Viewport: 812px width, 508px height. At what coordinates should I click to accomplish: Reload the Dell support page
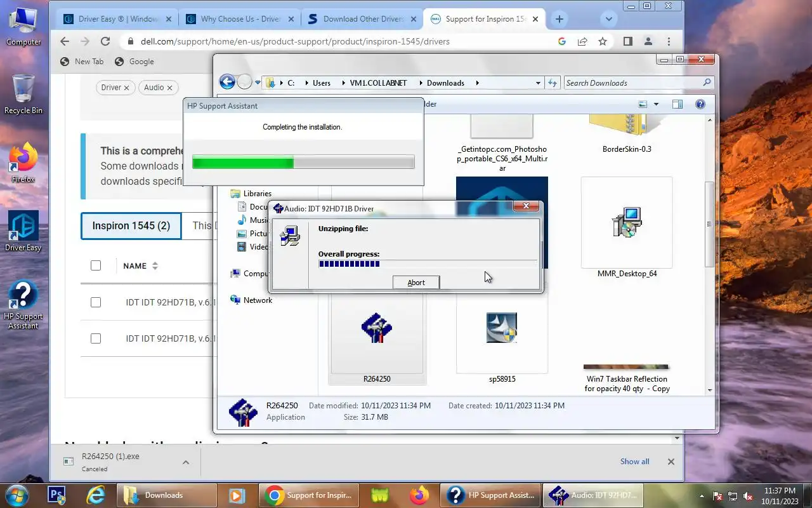pos(105,41)
